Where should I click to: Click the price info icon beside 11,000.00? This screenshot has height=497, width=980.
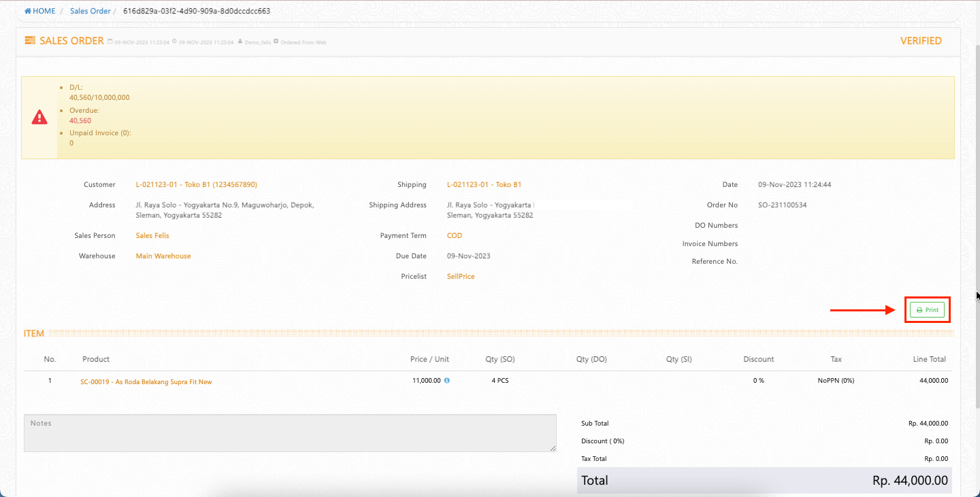coord(447,381)
